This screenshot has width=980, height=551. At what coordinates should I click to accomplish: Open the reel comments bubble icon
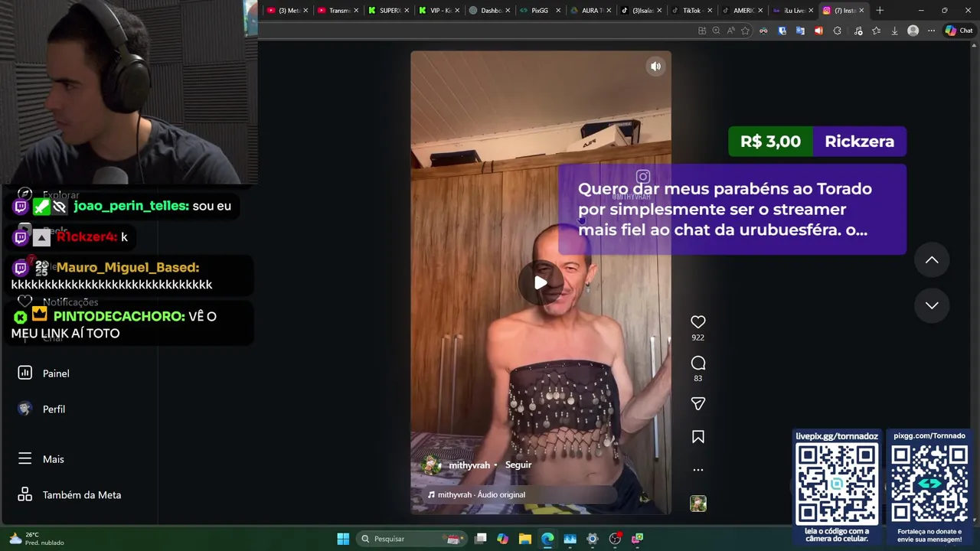tap(698, 363)
